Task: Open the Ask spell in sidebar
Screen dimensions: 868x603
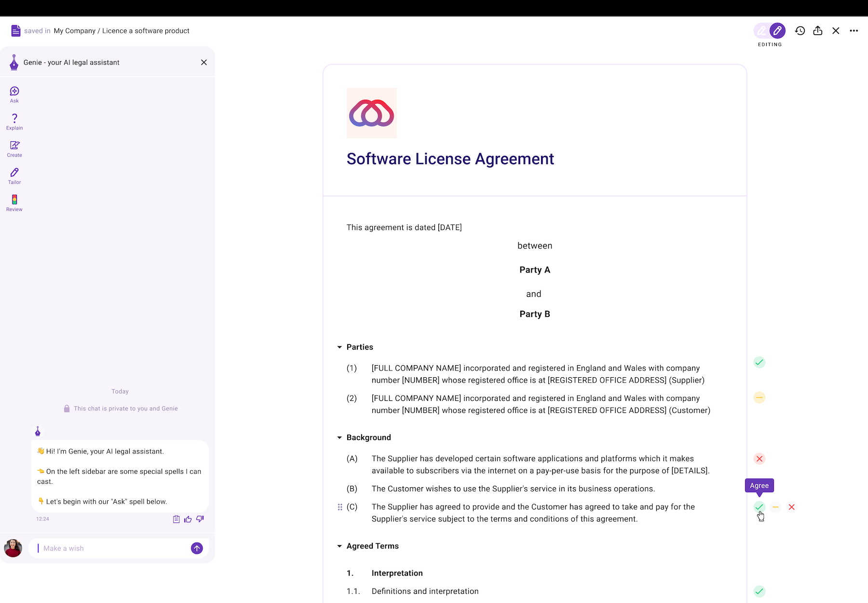Action: (x=14, y=94)
